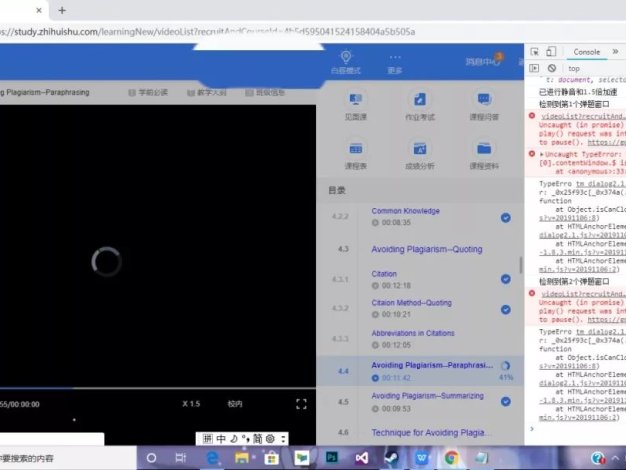The width and height of the screenshot is (626, 470).
Task: Toggle DevTools console sidebar panel
Action: 533,68
